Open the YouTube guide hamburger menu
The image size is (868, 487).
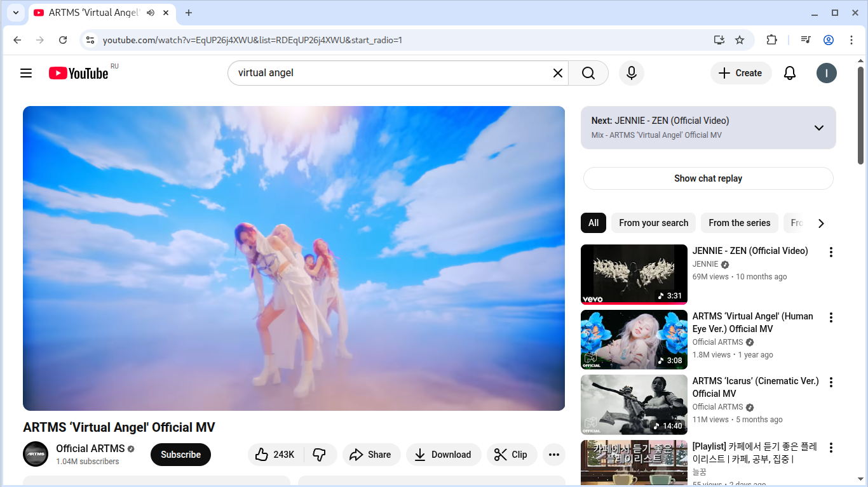point(26,73)
